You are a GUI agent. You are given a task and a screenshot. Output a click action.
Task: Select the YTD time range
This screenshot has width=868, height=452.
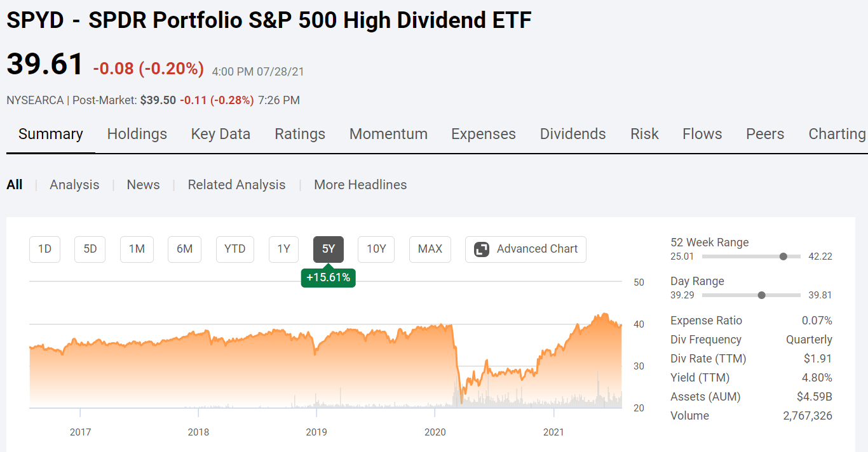234,249
